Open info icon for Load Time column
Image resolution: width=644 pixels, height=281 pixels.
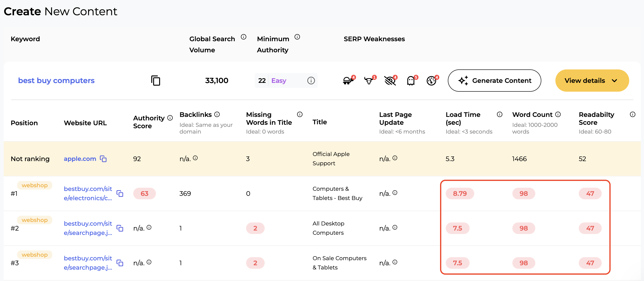tap(499, 114)
